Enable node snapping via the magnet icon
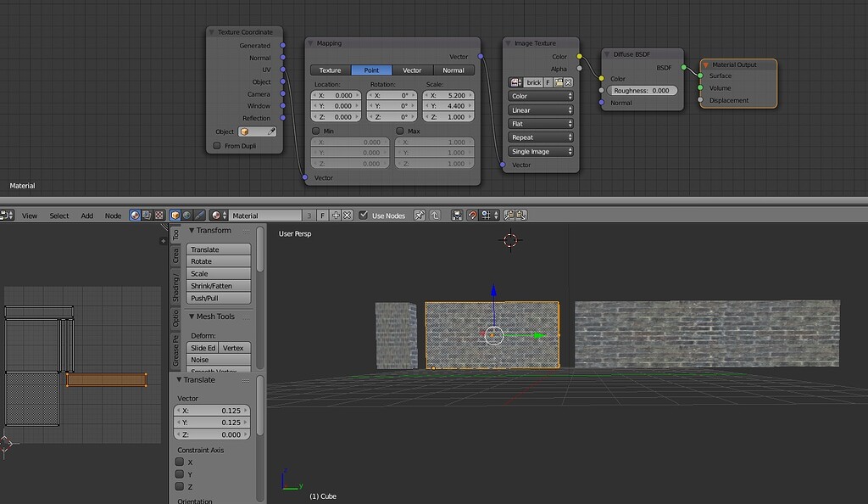The image size is (868, 504). click(471, 215)
